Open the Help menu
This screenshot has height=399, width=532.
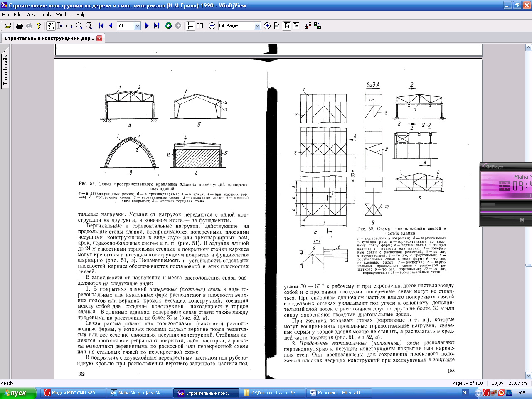tap(81, 15)
